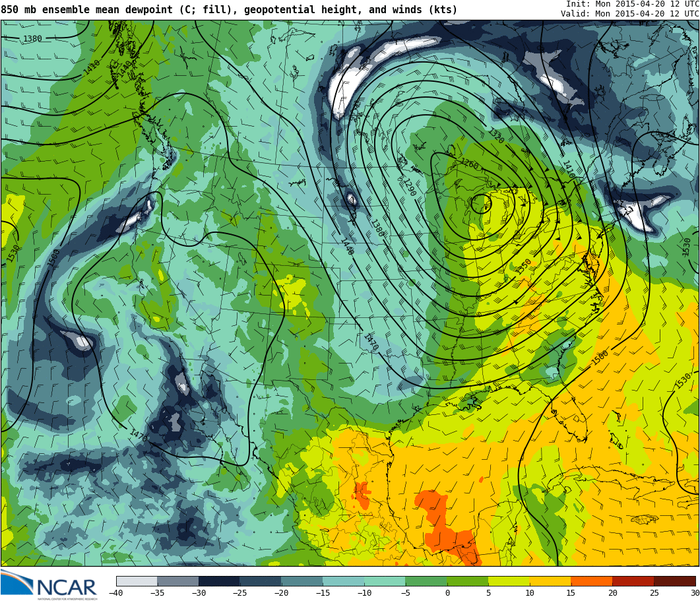The height and width of the screenshot is (601, 700).
Task: Choose the dark navy -30 to -25 swatch
Action: click(219, 581)
